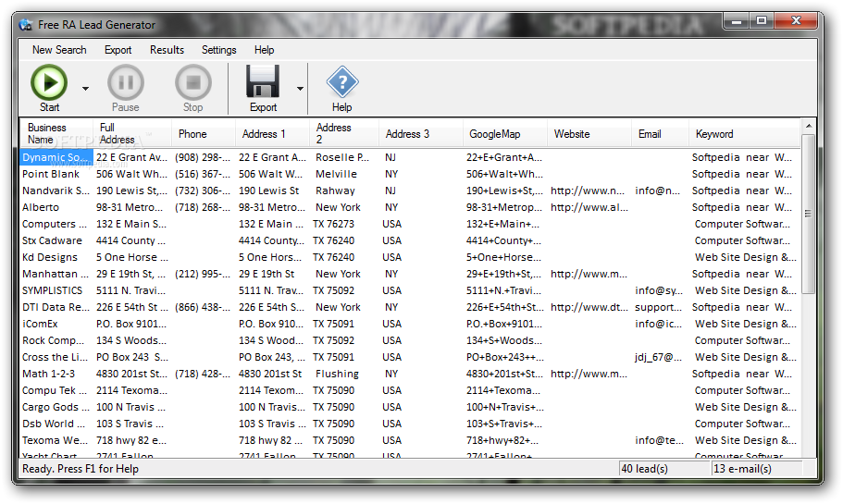Select the DTI Data Re... row
This screenshot has height=504, width=843.
click(x=410, y=307)
